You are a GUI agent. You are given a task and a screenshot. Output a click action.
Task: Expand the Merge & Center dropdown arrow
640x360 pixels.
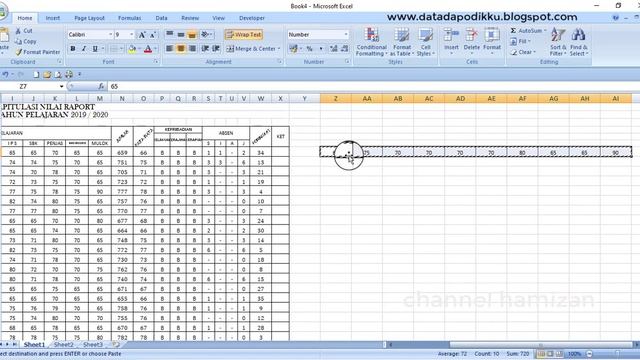[279, 49]
